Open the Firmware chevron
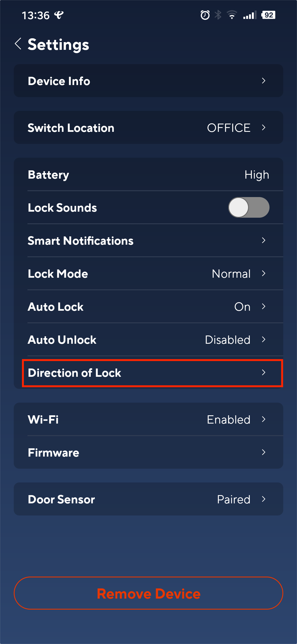 click(263, 452)
